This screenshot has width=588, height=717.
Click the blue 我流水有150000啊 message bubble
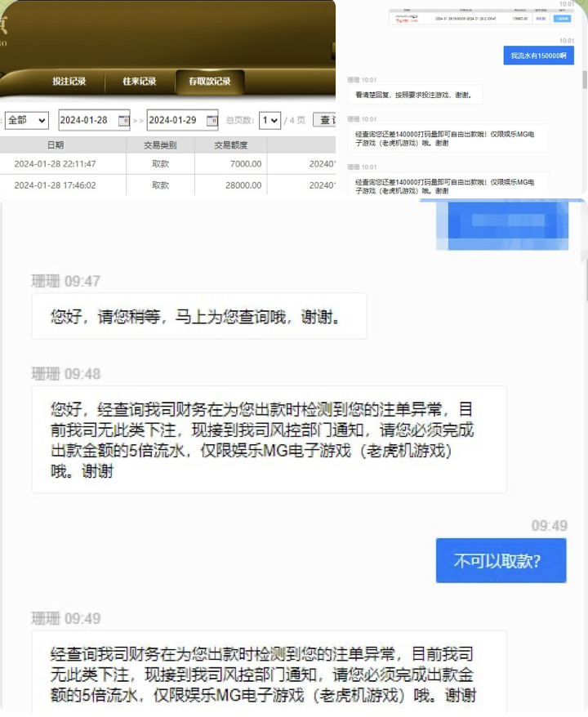(537, 56)
